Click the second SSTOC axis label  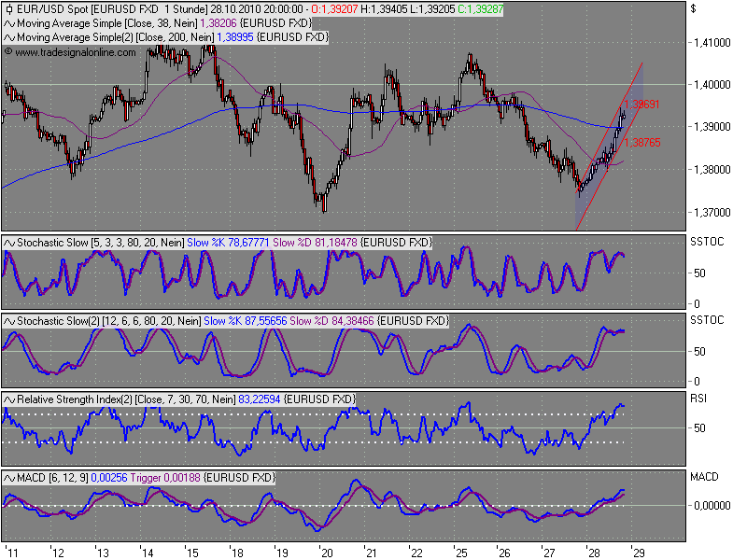click(707, 320)
